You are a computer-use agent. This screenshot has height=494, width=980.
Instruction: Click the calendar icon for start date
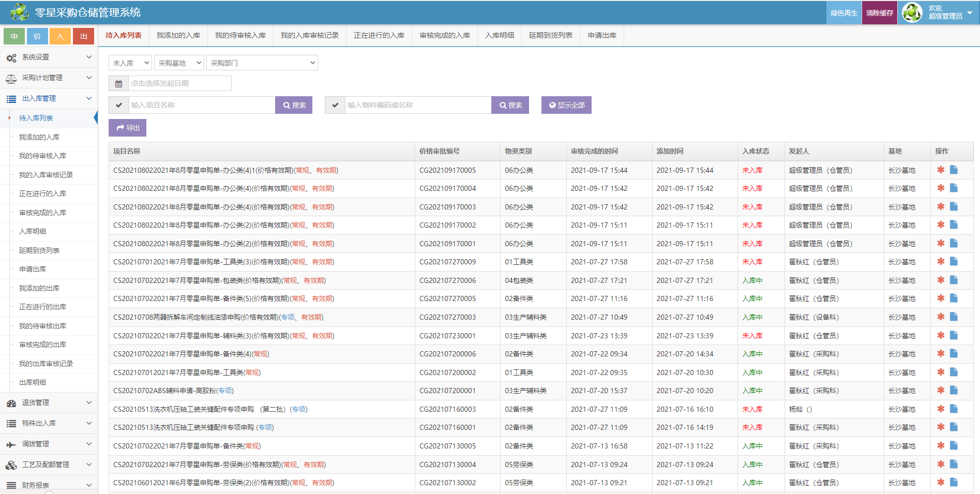pos(118,83)
